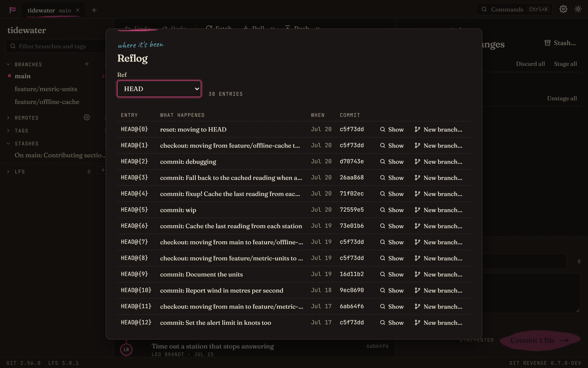The width and height of the screenshot is (588, 368).
Task: Close the tidewater tab
Action: [x=78, y=10]
